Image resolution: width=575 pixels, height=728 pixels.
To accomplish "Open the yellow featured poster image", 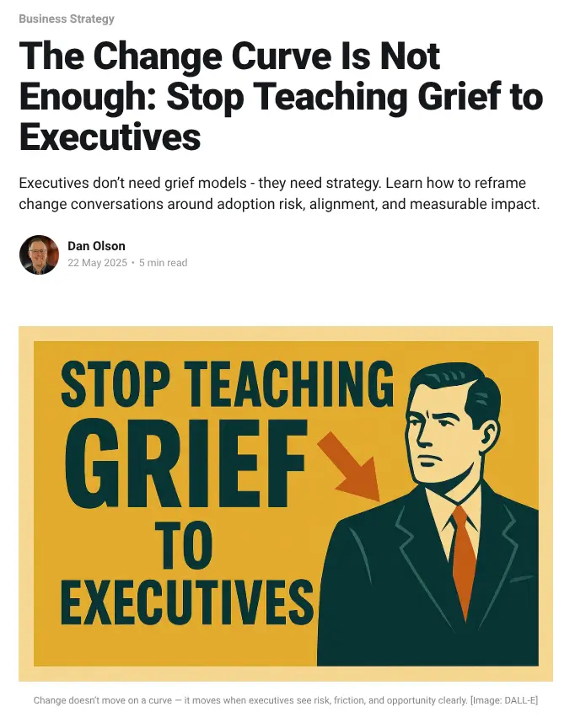I will coord(286,504).
